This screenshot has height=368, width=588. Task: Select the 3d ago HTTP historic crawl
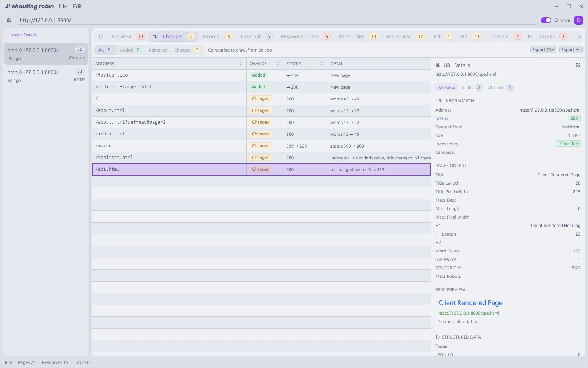(x=46, y=76)
